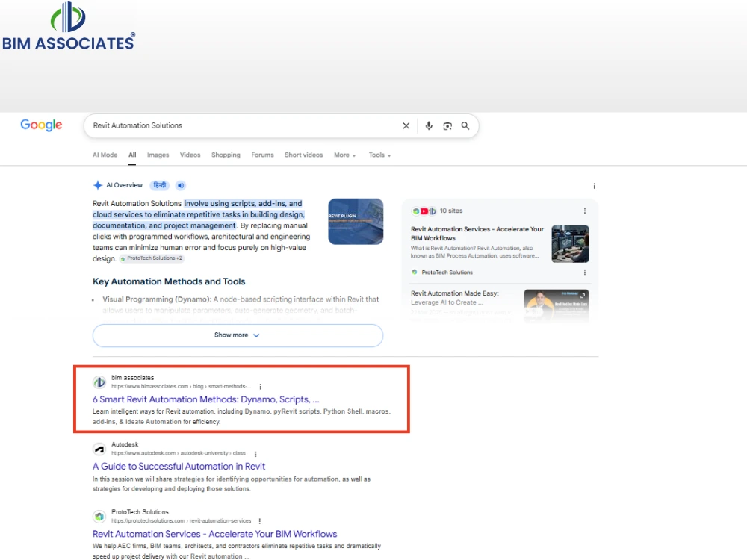Click the autodesk.com autodesk-university URL breadcrumb
747x560 pixels.
coord(179,453)
